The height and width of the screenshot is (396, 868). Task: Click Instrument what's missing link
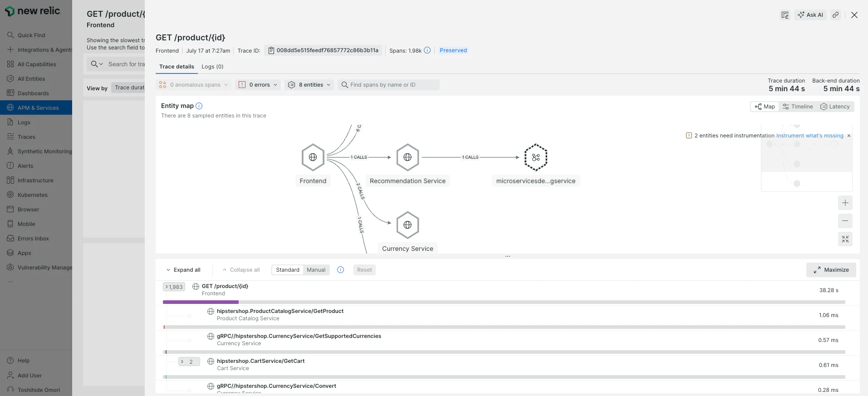point(809,136)
